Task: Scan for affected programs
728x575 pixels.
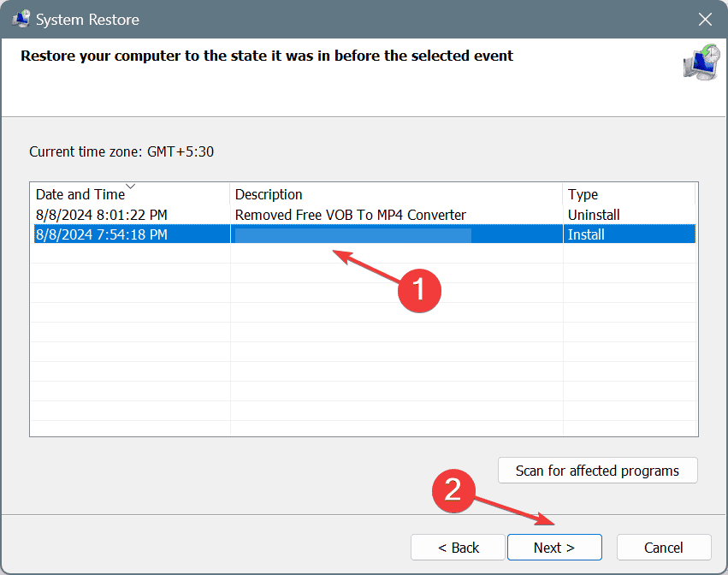Action: [597, 471]
